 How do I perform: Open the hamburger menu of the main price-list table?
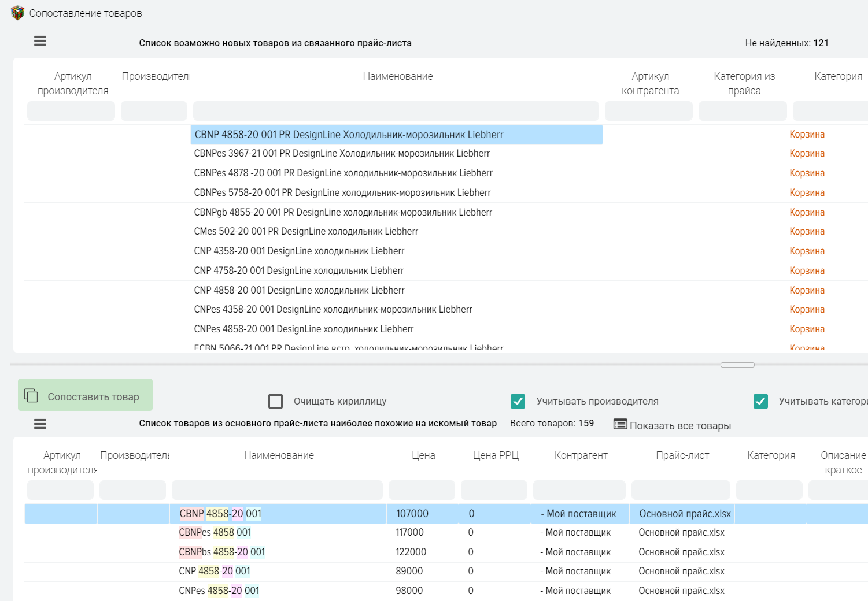click(40, 424)
